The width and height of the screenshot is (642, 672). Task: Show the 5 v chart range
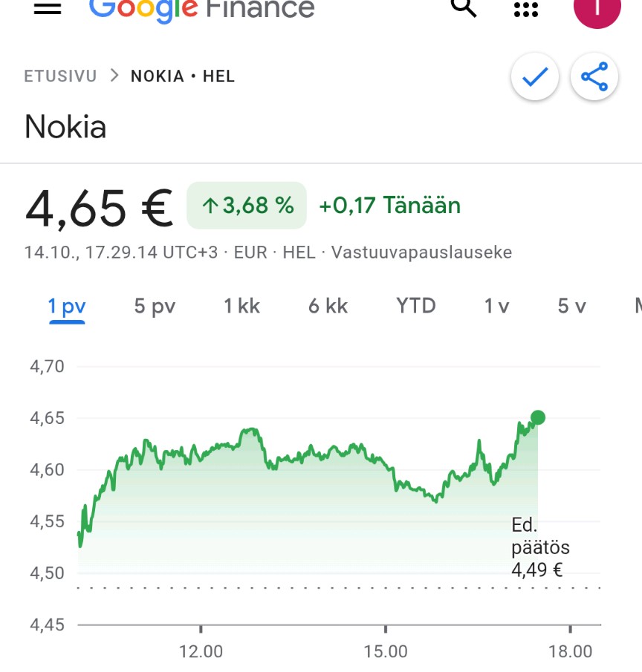pyautogui.click(x=572, y=306)
